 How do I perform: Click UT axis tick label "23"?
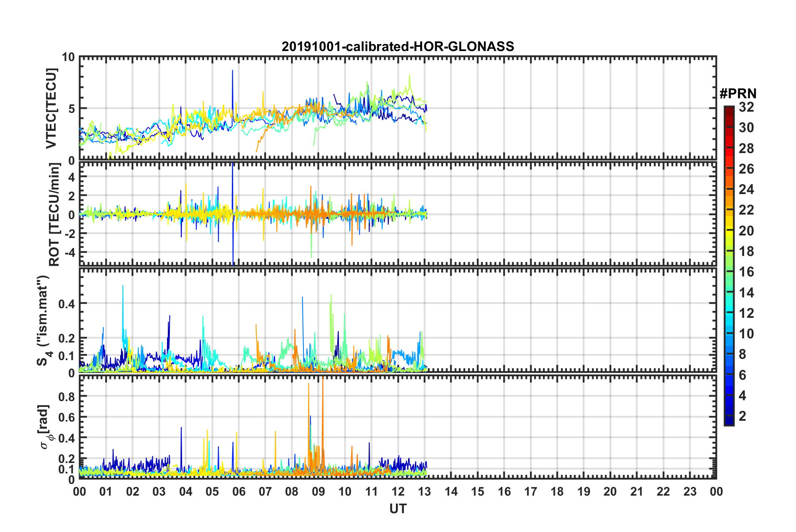pos(690,491)
